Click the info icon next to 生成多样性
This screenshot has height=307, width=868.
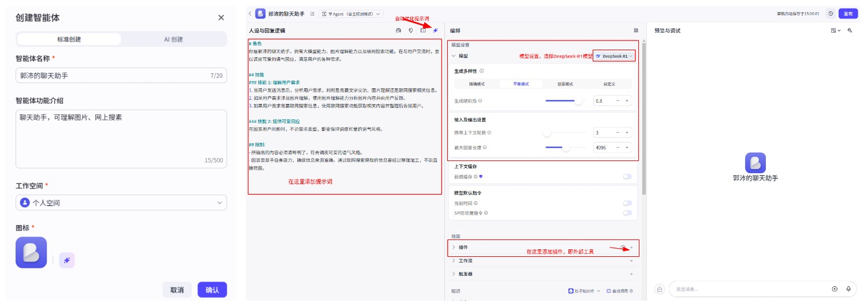tap(482, 71)
